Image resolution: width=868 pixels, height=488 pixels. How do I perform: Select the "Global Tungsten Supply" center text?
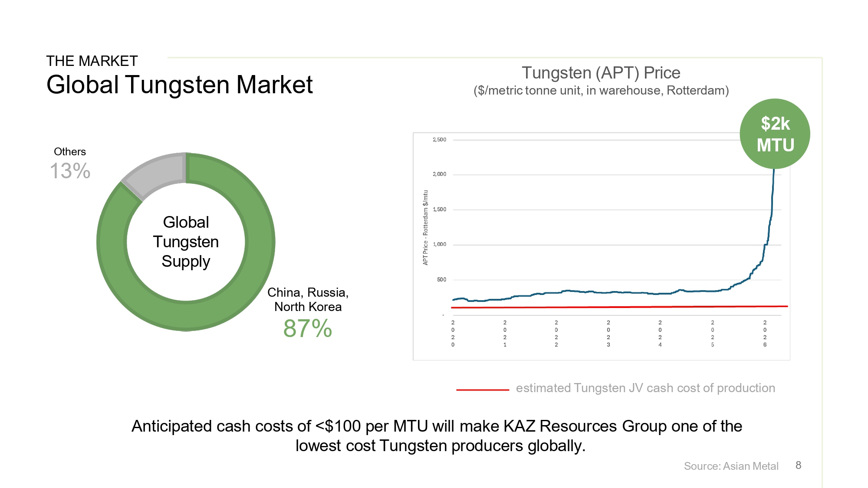pyautogui.click(x=186, y=242)
